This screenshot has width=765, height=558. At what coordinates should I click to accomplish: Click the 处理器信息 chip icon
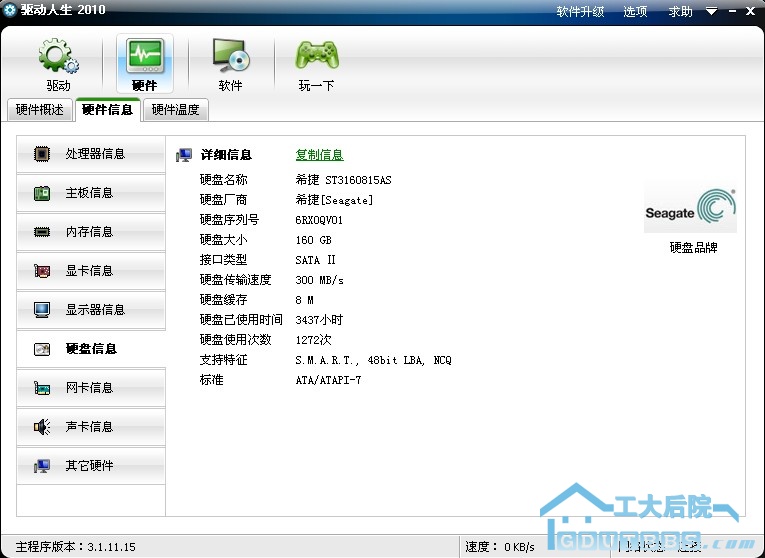pos(42,154)
